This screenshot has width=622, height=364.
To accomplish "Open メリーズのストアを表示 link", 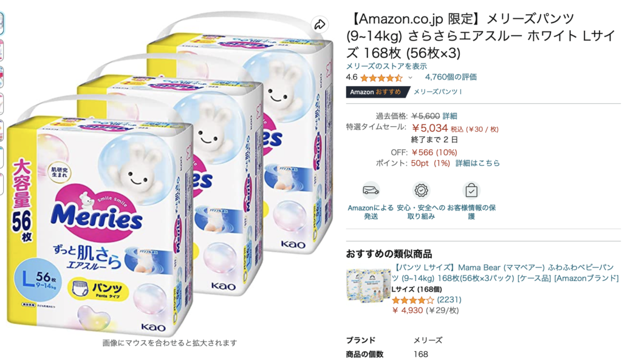I will coord(386,66).
